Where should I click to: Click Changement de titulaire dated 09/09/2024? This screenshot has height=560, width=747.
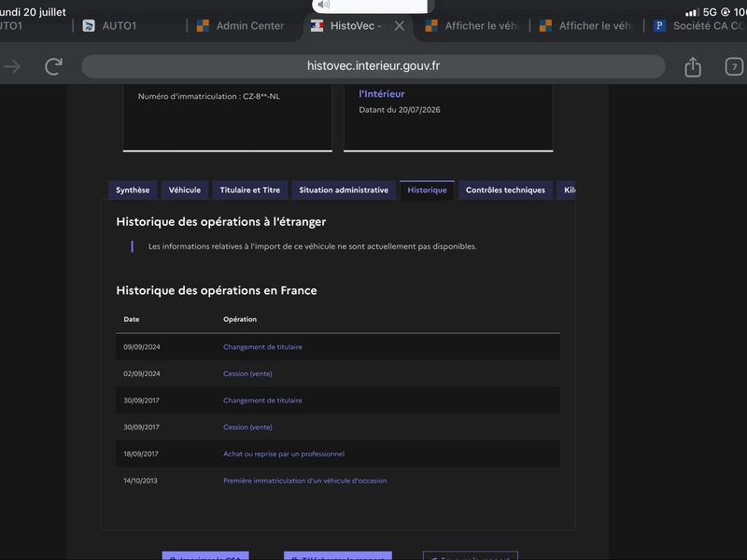tap(262, 346)
